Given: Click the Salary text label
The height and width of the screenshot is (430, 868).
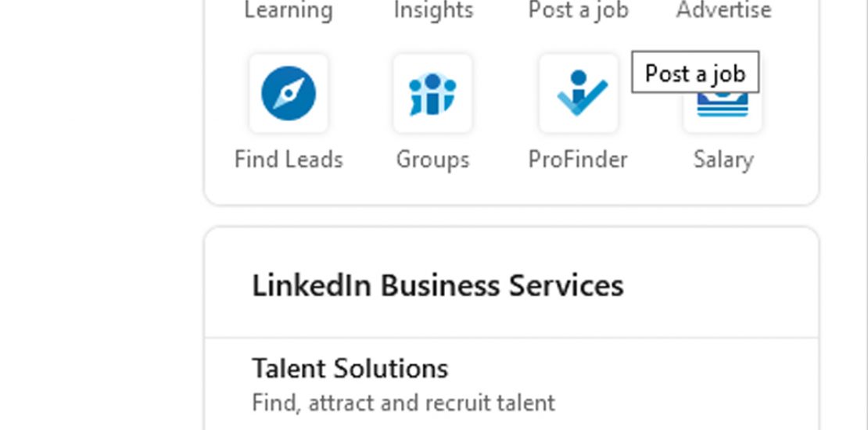Looking at the screenshot, I should click(x=723, y=159).
